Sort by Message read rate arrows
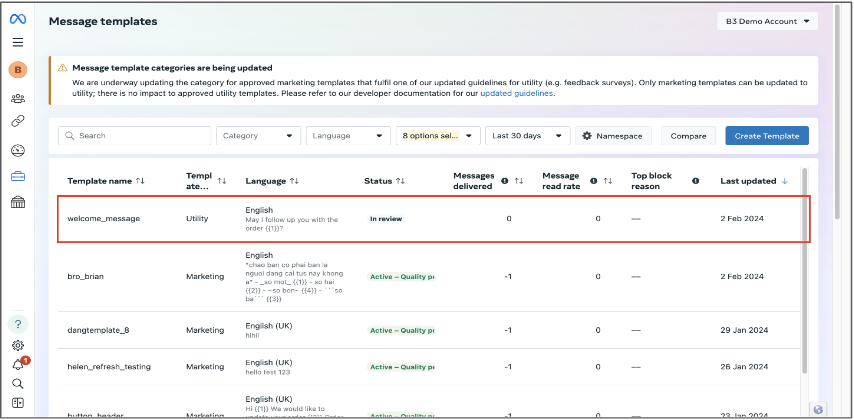Image resolution: width=854 pixels, height=420 pixels. click(x=608, y=181)
